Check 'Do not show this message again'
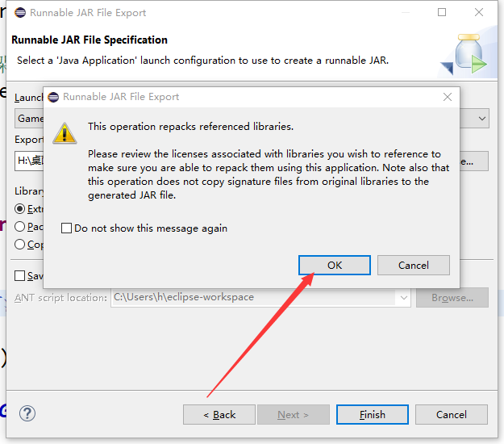The width and height of the screenshot is (504, 444). (67, 228)
